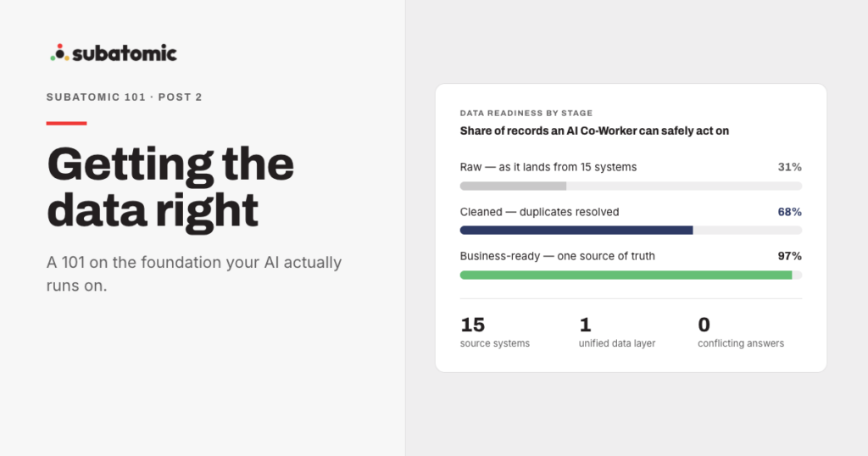This screenshot has height=456, width=868.
Task: Click the 1 unified data layer stat
Action: click(617, 332)
